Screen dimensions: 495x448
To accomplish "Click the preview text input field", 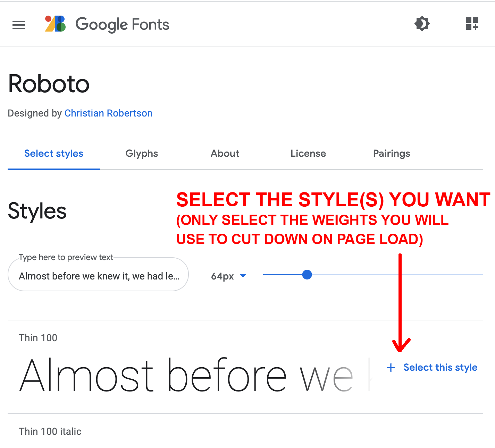I will (x=98, y=275).
